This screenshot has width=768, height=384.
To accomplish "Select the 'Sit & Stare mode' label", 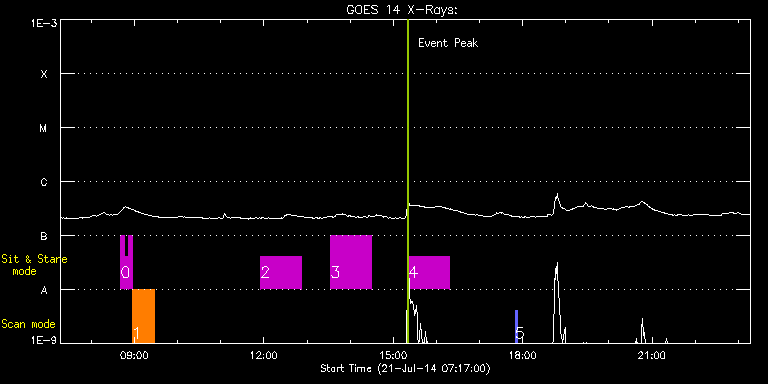I will [x=34, y=264].
